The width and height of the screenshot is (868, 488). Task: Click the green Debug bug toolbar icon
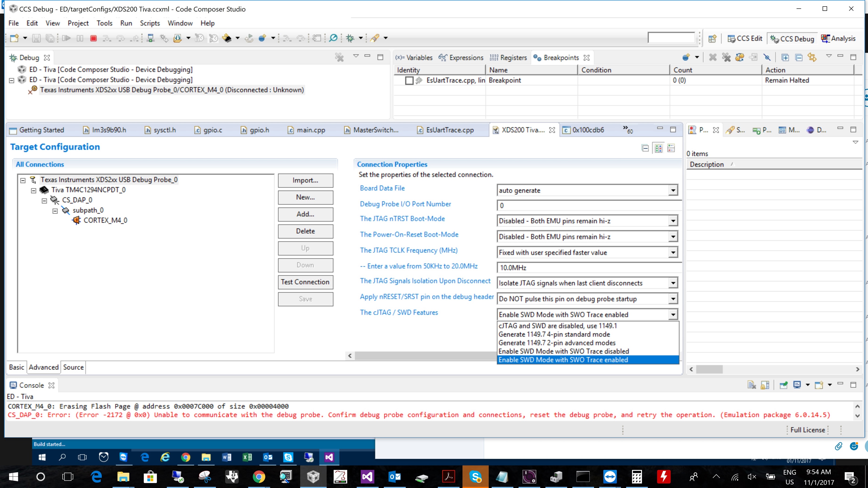click(350, 38)
